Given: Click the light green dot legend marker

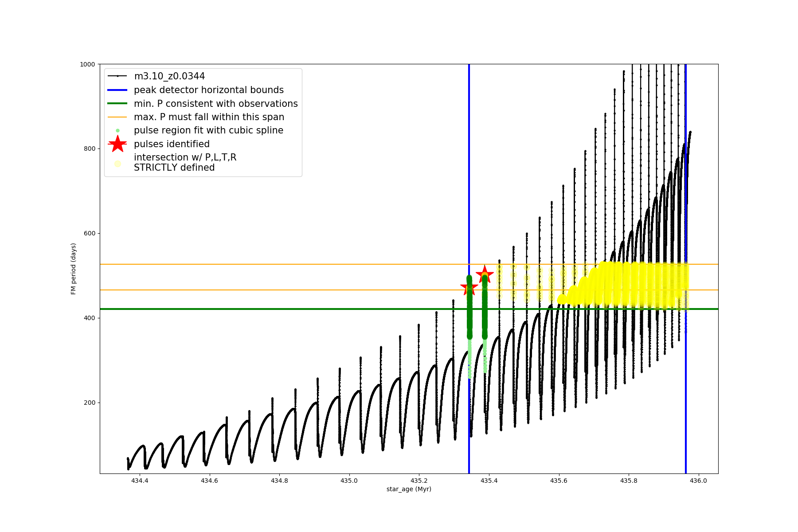Looking at the screenshot, I should [x=117, y=130].
